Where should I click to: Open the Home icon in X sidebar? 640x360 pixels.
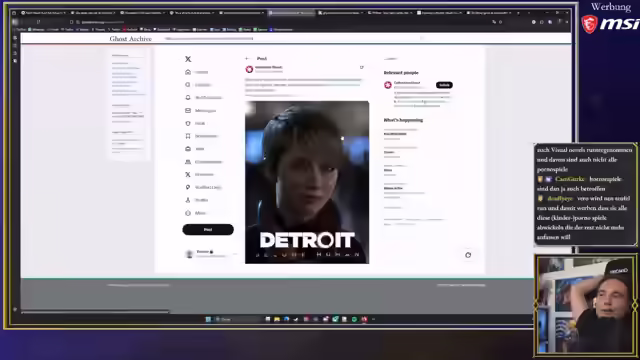coord(188,72)
